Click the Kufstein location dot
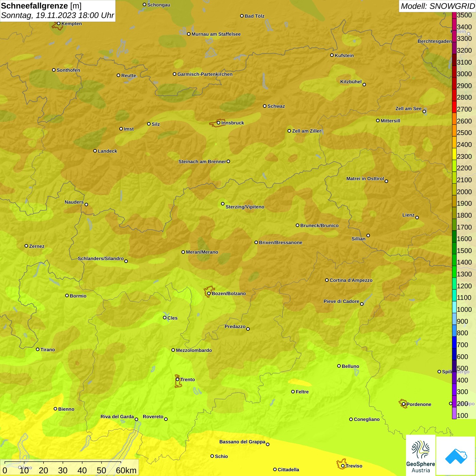 click(x=332, y=55)
